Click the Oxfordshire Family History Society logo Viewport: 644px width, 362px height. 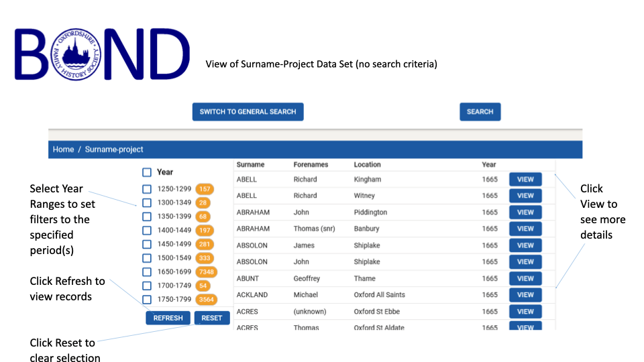pos(76,54)
